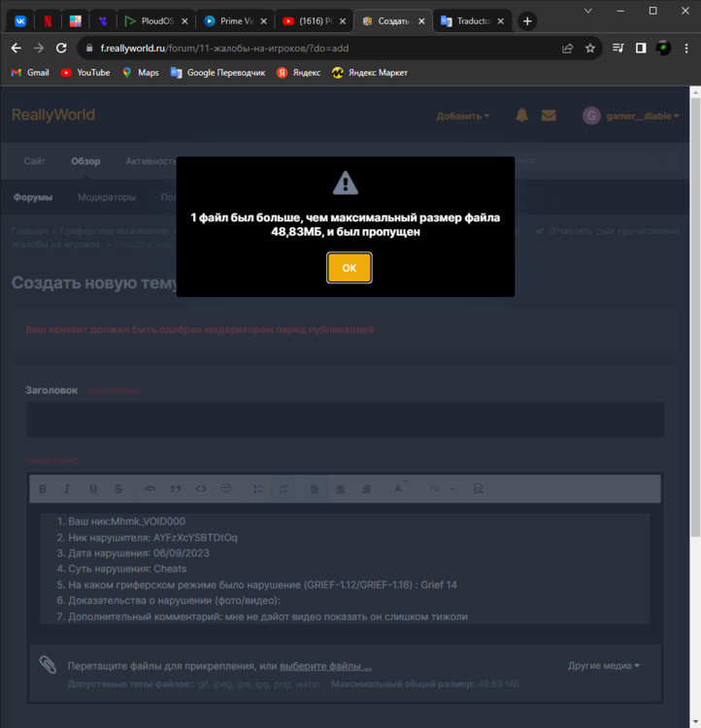
Task: Close the Traductor tab
Action: click(x=500, y=21)
